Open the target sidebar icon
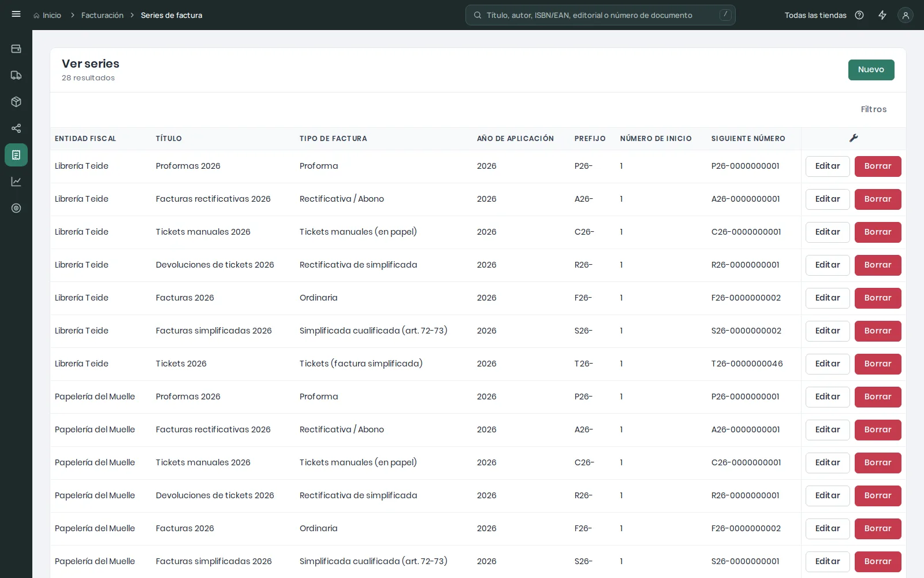The width and height of the screenshot is (924, 578). pyautogui.click(x=16, y=208)
